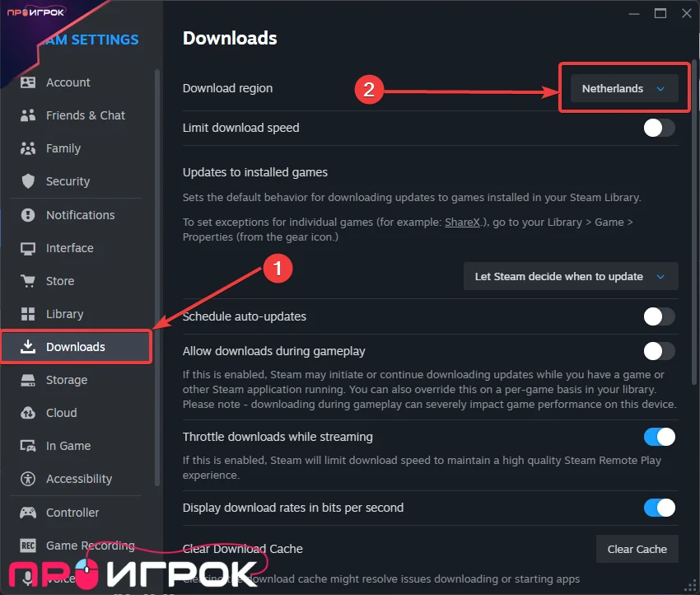
Task: Go to the Accessibility settings section
Action: [x=78, y=479]
